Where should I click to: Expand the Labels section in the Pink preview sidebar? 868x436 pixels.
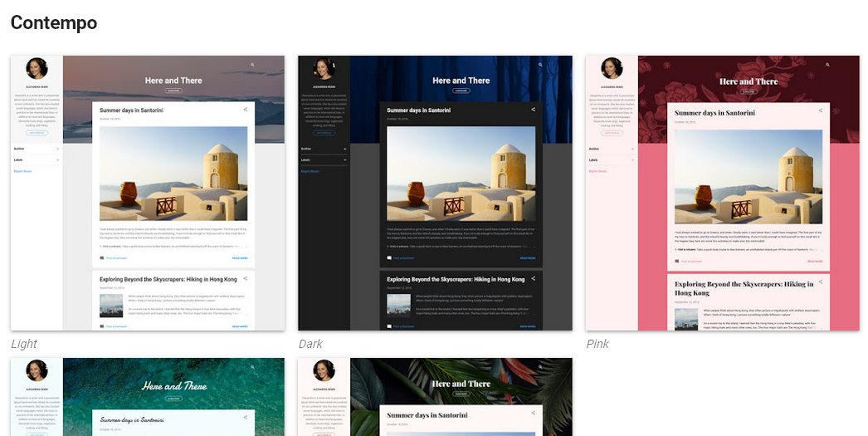click(612, 160)
